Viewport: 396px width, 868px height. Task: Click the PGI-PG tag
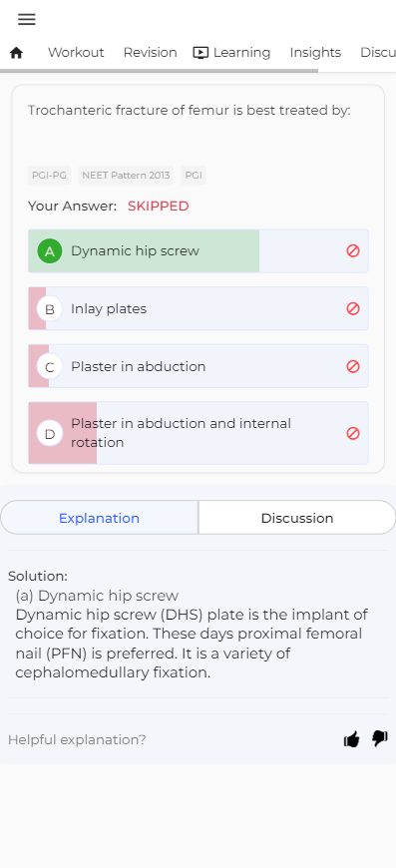49,176
